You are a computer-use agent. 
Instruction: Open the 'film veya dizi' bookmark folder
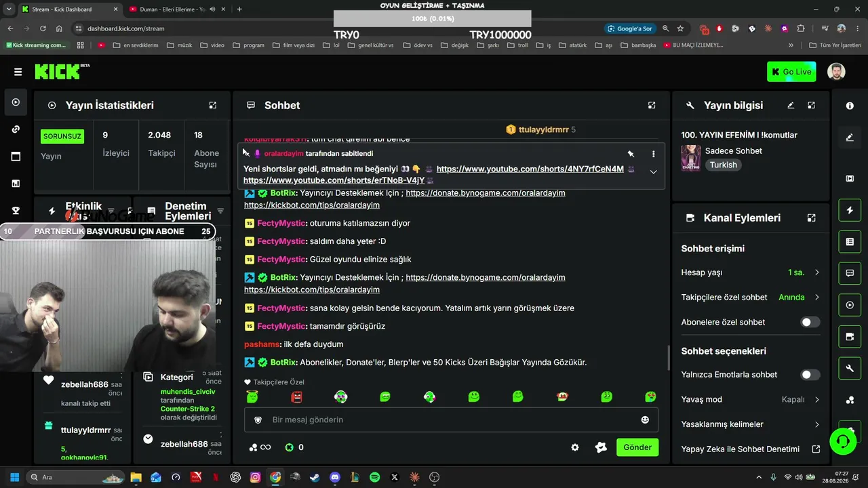coord(293,45)
